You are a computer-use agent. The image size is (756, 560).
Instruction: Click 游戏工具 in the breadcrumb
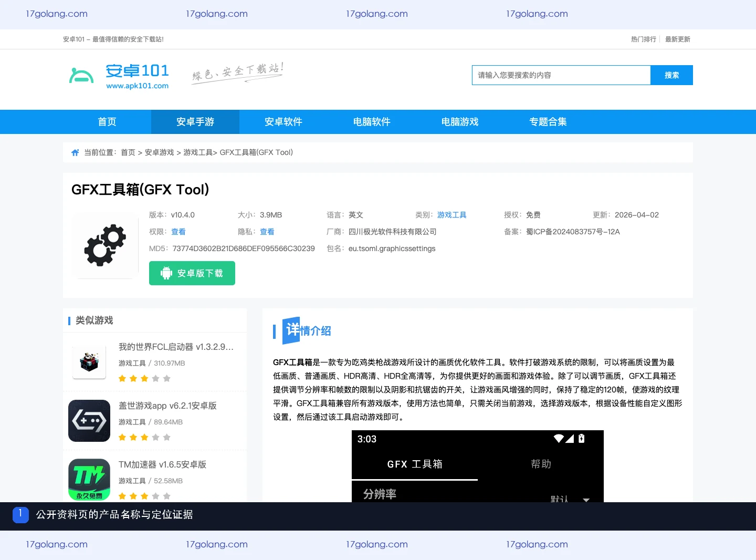(x=198, y=152)
